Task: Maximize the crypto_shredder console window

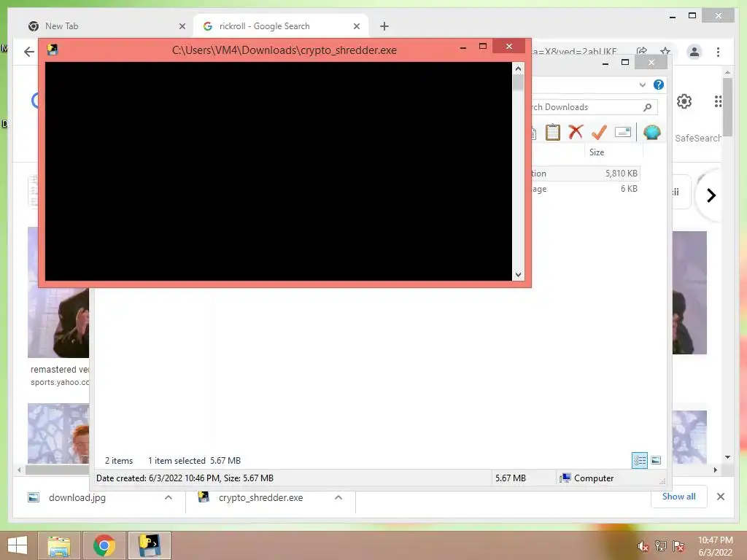Action: [x=483, y=46]
